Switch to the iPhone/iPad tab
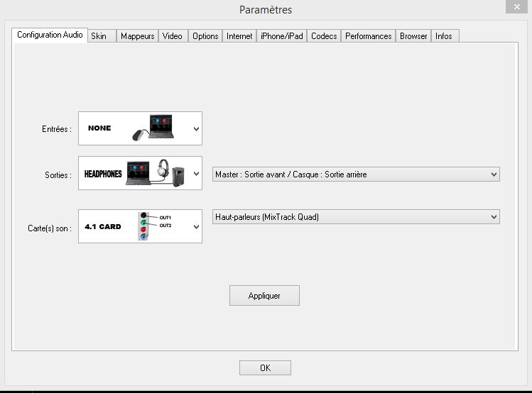Image resolution: width=532 pixels, height=393 pixels. click(281, 36)
